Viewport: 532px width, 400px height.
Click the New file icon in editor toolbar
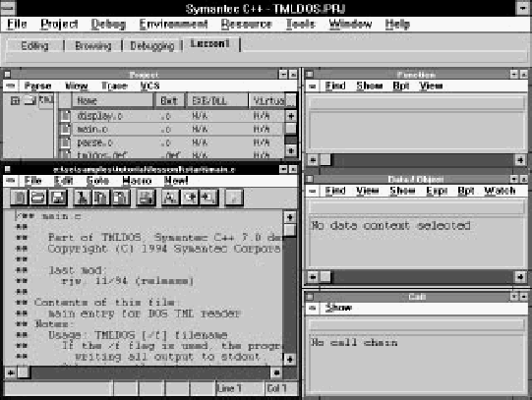point(19,198)
